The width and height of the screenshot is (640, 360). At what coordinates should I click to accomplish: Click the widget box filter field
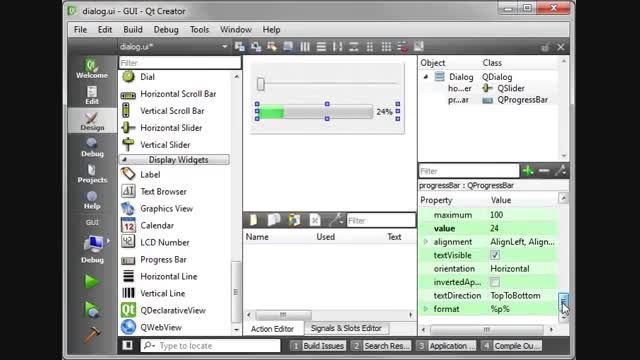coord(180,63)
